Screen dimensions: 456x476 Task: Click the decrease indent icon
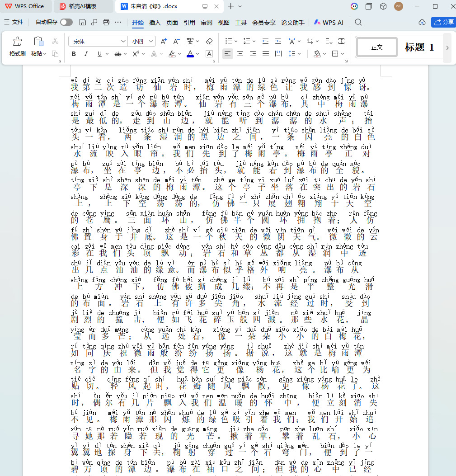click(265, 41)
